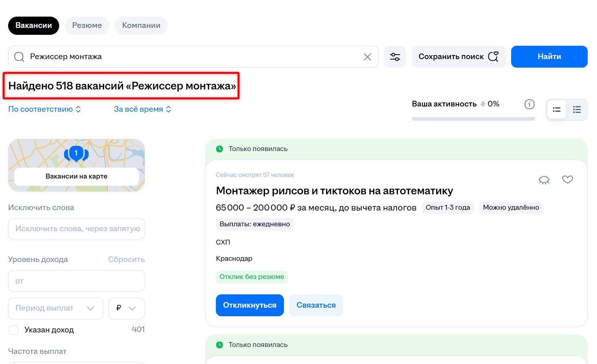Click the Связаться button

point(316,305)
